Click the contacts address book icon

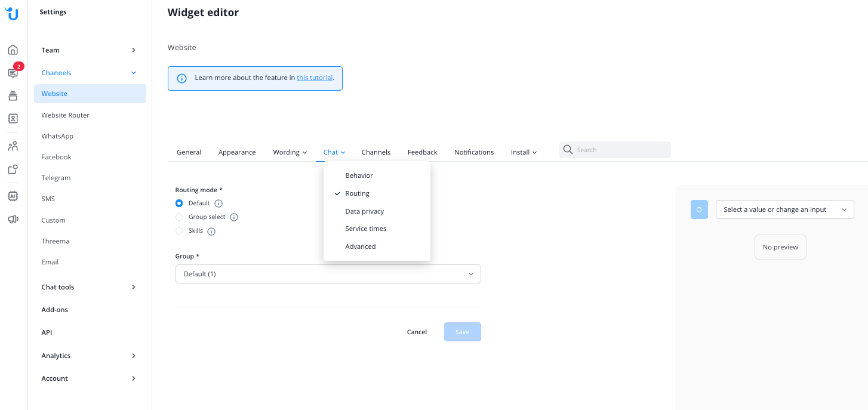point(13,118)
